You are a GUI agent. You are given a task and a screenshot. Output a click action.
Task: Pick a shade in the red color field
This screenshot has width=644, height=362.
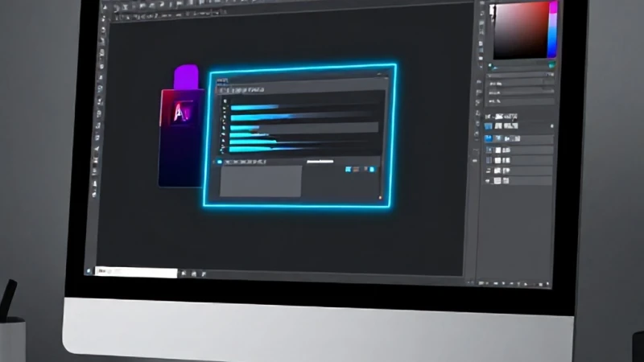[521, 30]
